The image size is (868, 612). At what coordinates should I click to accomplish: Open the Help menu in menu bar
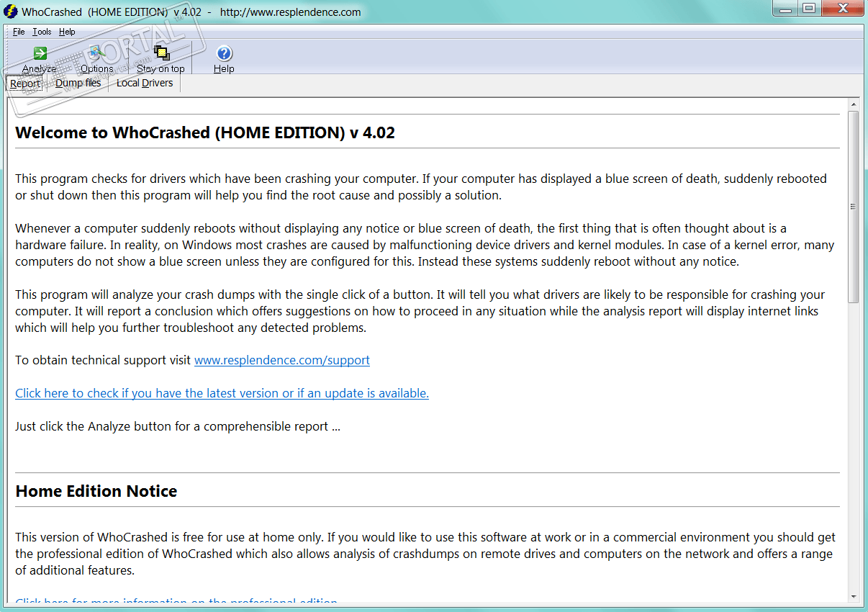click(x=67, y=32)
